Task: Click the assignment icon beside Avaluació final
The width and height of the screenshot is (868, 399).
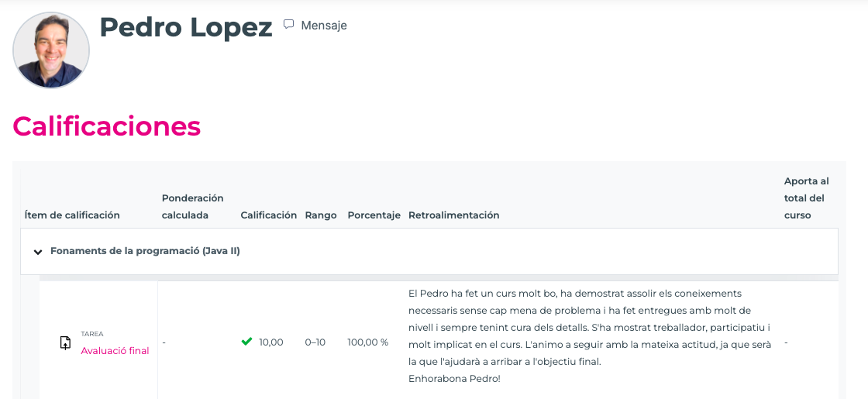Action: (x=65, y=342)
